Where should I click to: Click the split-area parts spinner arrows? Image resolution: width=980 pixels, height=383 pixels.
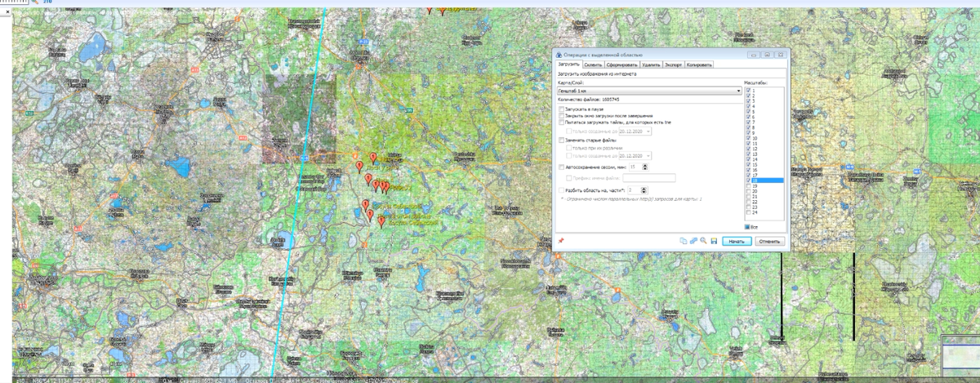(644, 190)
